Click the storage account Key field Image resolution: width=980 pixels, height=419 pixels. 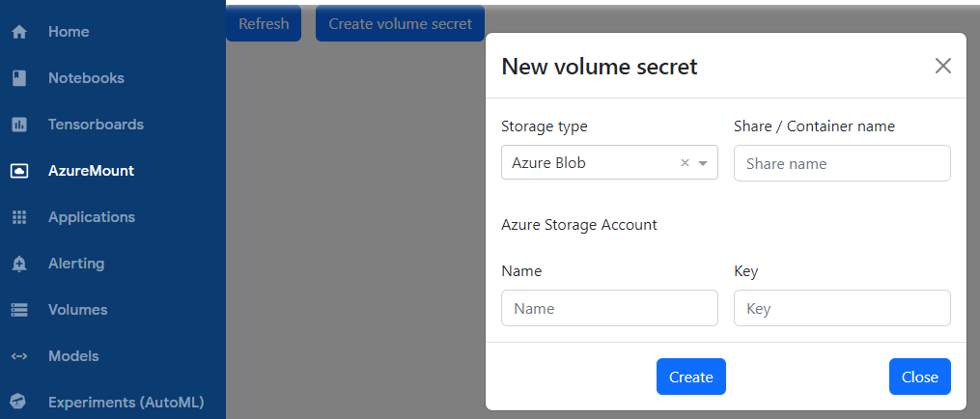tap(842, 308)
